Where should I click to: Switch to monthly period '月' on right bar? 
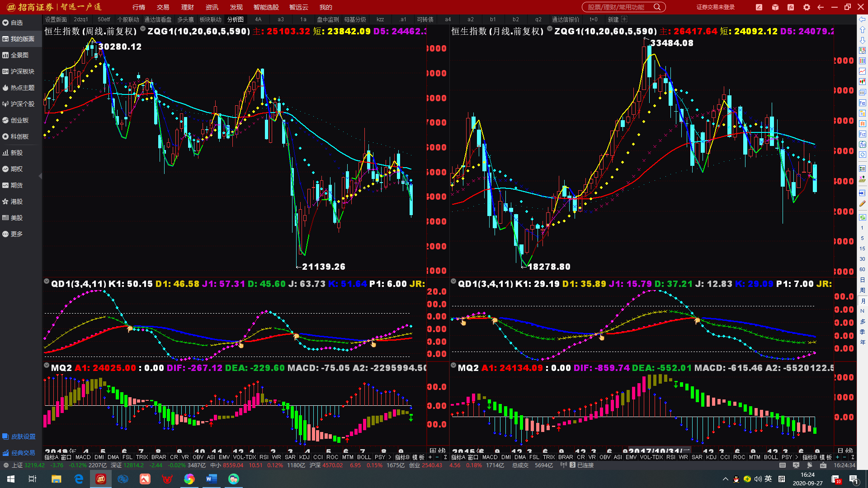862,301
